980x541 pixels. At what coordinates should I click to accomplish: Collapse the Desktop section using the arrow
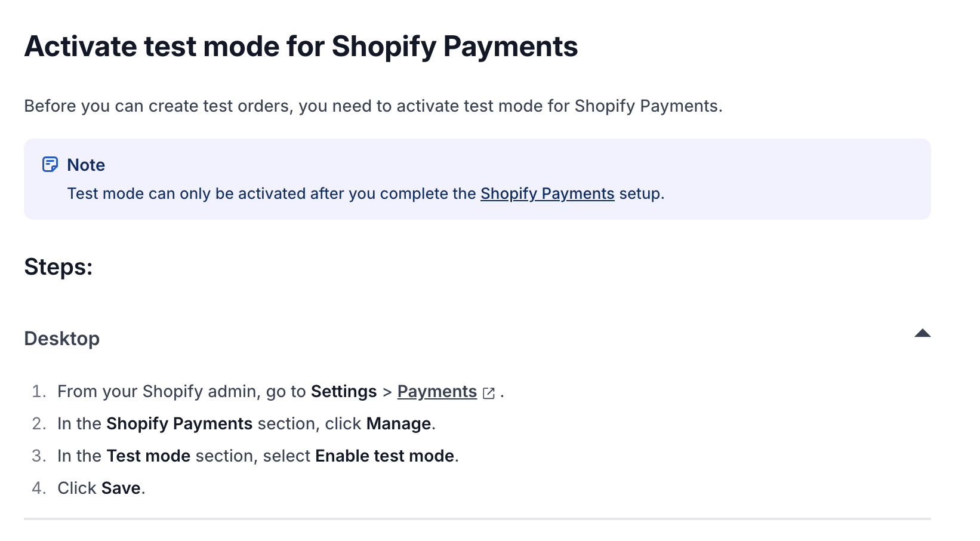(x=922, y=333)
